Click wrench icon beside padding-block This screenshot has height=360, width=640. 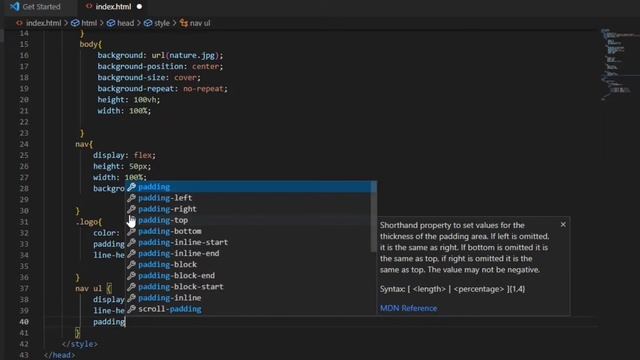(131, 264)
